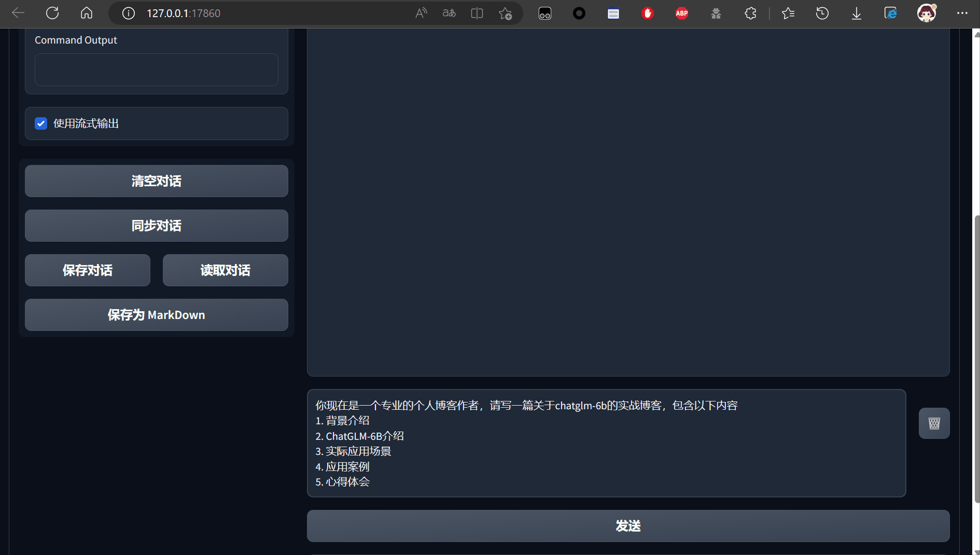980x555 pixels.
Task: Open browser history clock icon
Action: [x=822, y=13]
